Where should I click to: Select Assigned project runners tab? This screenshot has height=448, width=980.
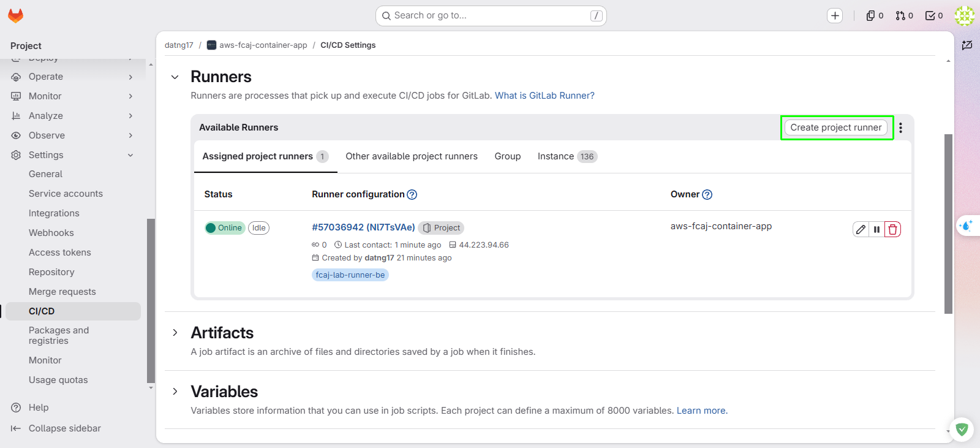(x=265, y=156)
